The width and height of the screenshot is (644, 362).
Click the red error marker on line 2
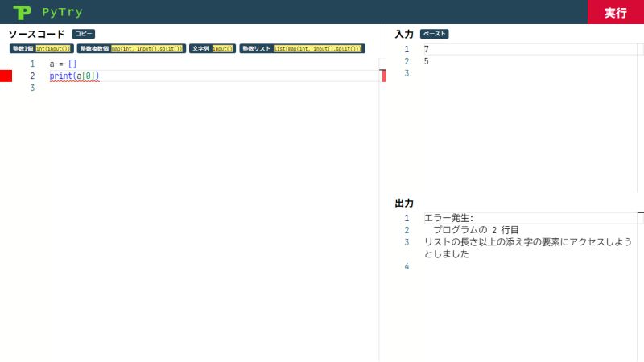click(6, 76)
